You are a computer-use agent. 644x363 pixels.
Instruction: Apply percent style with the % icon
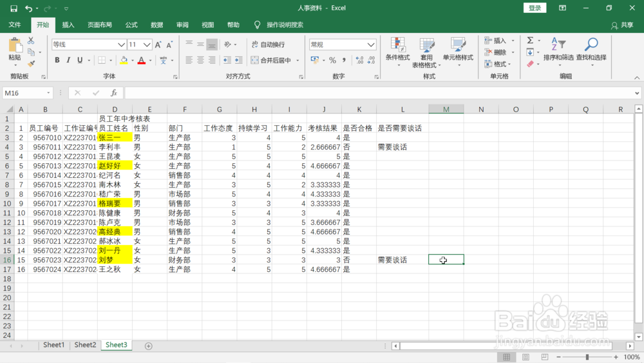point(333,60)
